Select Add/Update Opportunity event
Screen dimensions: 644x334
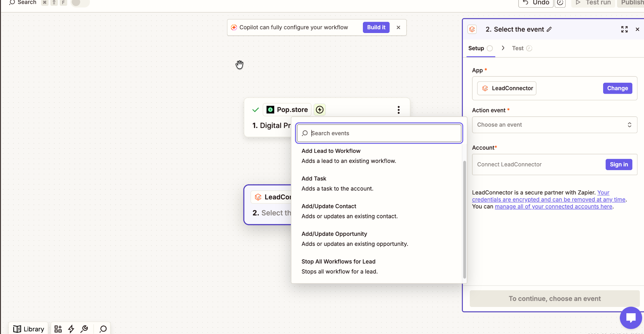click(x=377, y=239)
